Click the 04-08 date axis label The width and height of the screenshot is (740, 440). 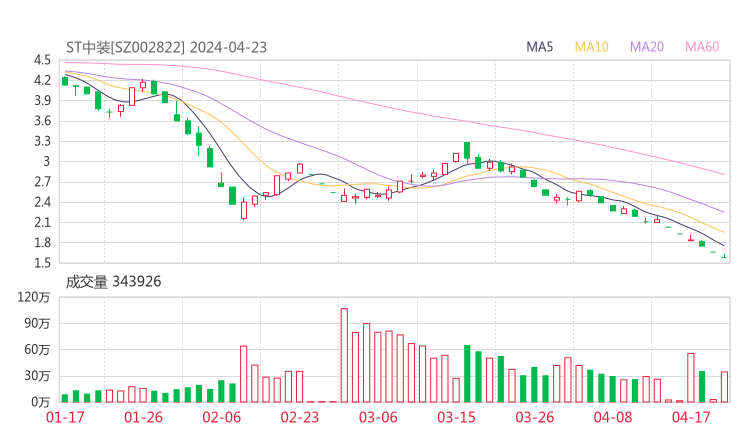point(613,417)
